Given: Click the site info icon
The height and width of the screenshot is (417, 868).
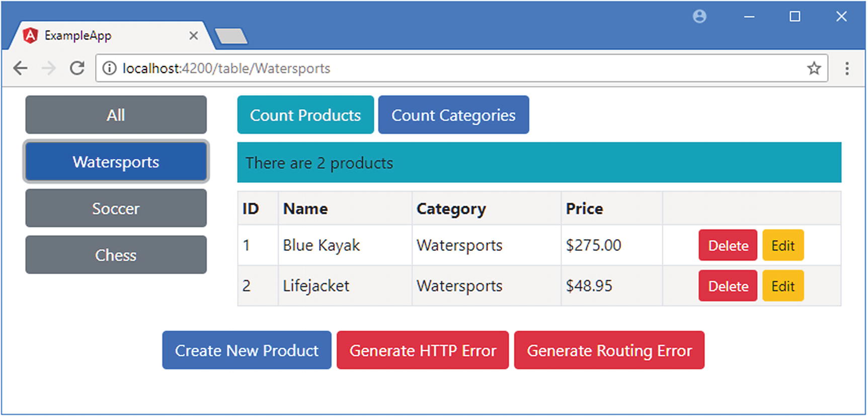Looking at the screenshot, I should coord(109,68).
